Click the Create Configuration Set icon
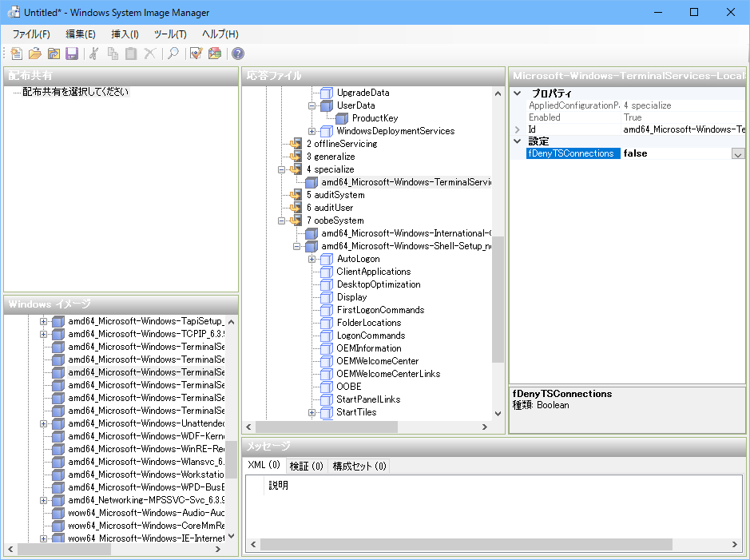 (x=215, y=54)
